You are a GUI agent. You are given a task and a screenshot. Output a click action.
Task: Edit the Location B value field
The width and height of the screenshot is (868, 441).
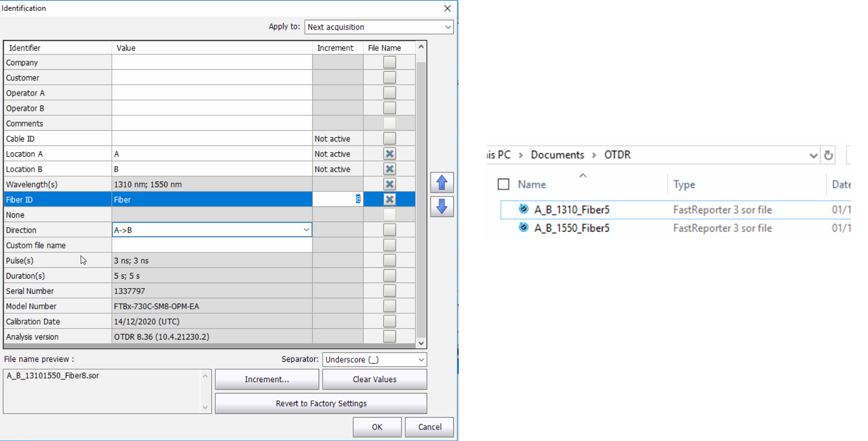point(212,169)
